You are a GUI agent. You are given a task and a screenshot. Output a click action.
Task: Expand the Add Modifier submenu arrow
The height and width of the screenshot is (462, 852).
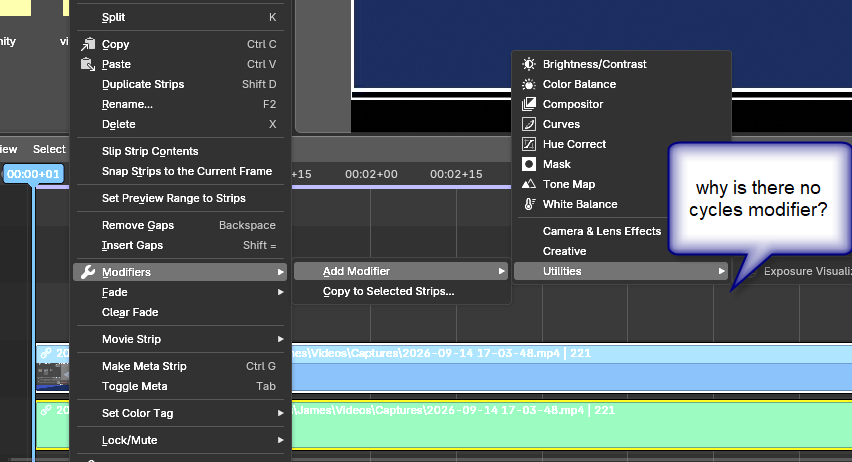[x=502, y=271]
